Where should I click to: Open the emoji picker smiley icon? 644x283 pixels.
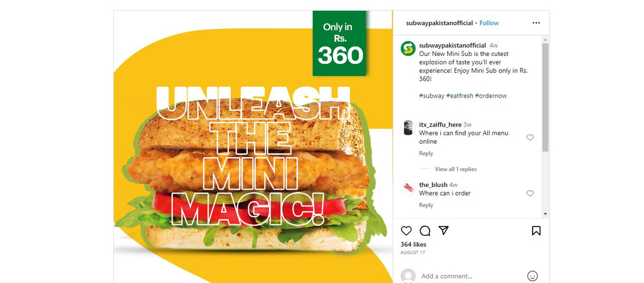(532, 276)
